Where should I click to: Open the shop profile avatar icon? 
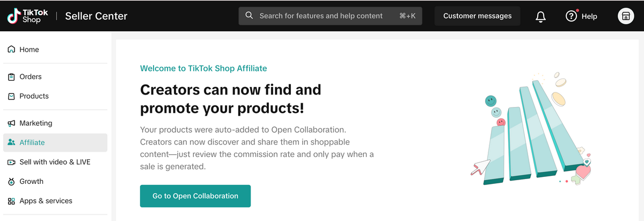click(626, 16)
